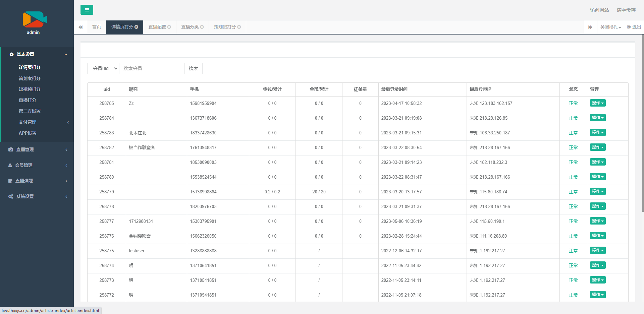Viewport: 644px width, 314px height.
Task: Open 操作 dropdown for uid 258779
Action: [x=598, y=191]
